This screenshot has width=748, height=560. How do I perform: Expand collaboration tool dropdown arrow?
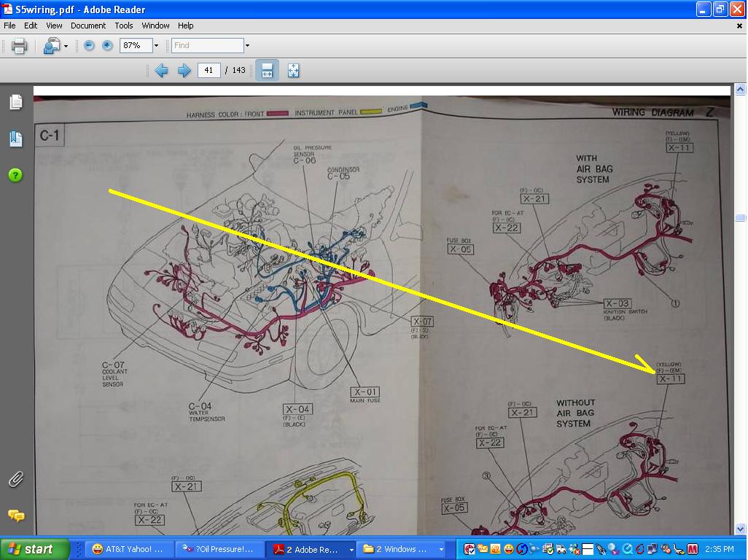tap(66, 46)
